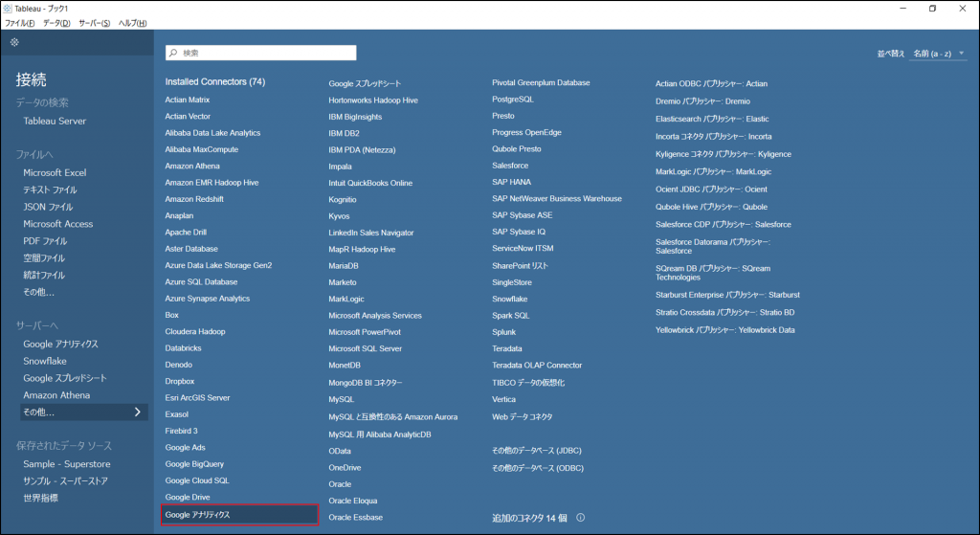Select Google スプレッドシート in left sidebar
The width and height of the screenshot is (980, 535).
[65, 378]
